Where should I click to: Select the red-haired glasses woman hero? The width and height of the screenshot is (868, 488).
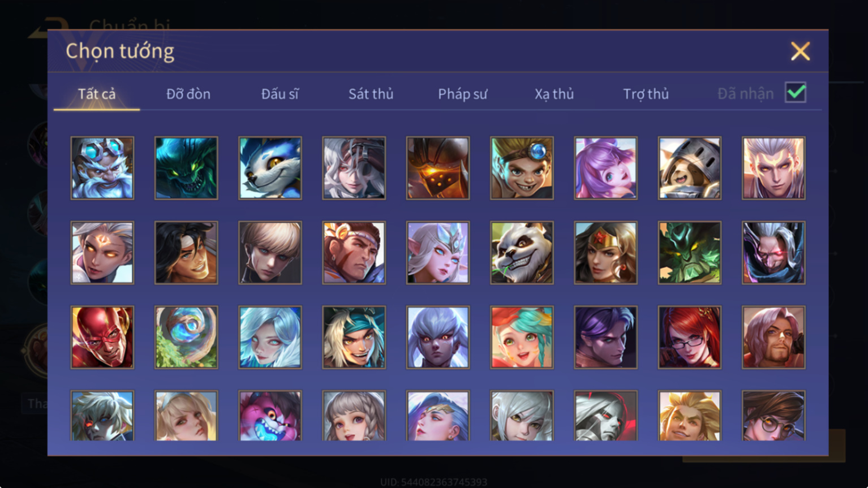pos(689,337)
